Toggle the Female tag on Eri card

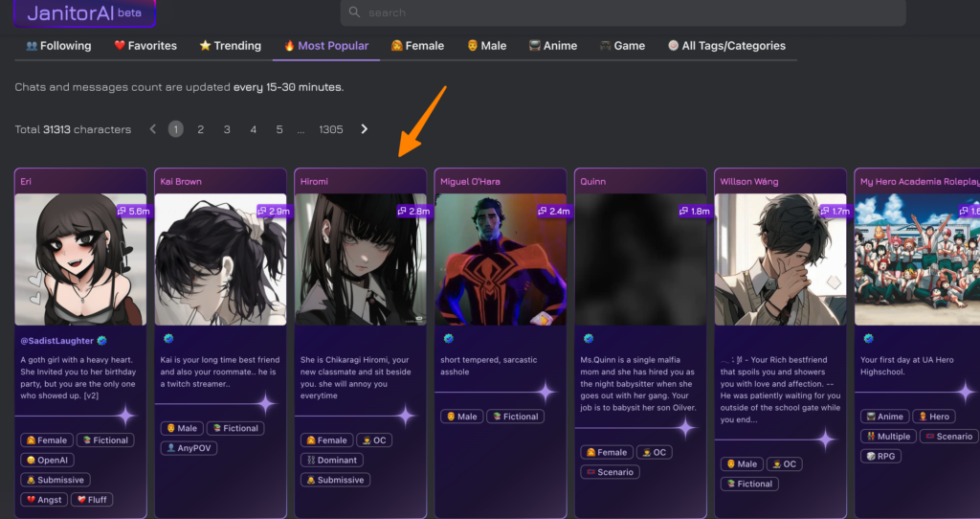click(x=47, y=440)
